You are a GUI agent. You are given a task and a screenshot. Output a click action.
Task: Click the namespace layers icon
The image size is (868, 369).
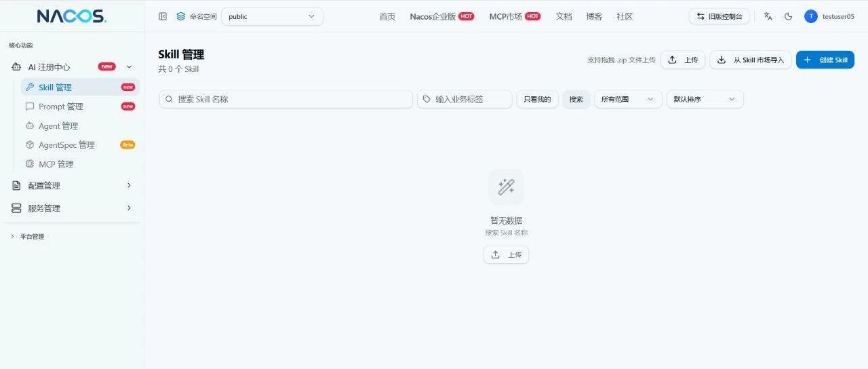(x=180, y=16)
